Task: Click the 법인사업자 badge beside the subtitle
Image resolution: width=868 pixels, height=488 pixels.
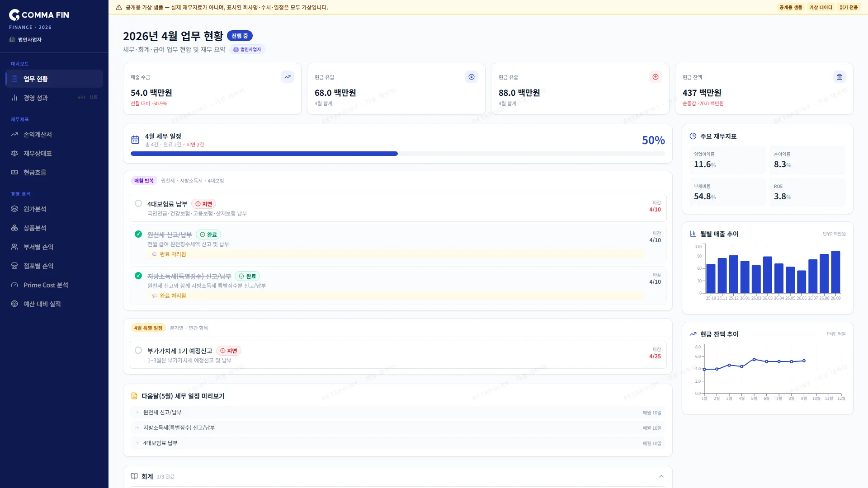Action: pyautogui.click(x=247, y=49)
